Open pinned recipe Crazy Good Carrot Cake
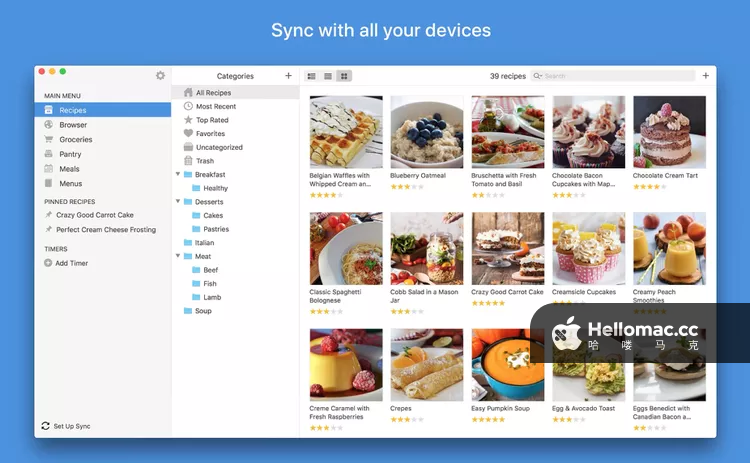 pos(94,215)
